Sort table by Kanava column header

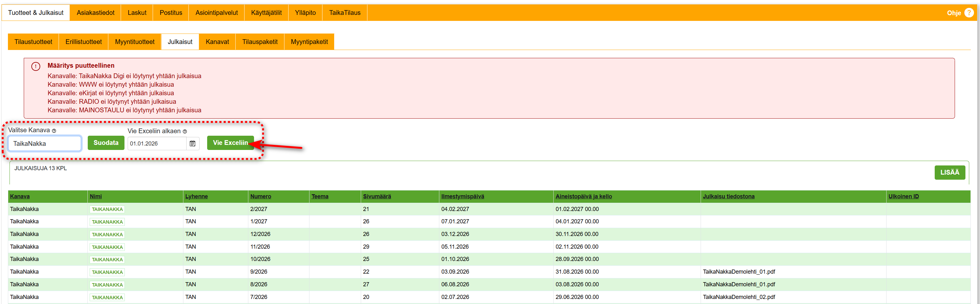(x=20, y=196)
